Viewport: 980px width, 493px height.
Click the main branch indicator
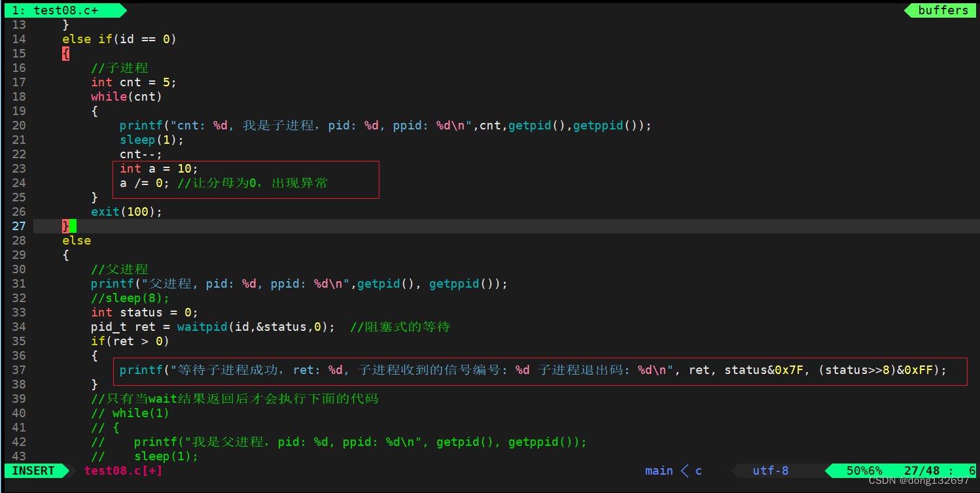coord(659,471)
